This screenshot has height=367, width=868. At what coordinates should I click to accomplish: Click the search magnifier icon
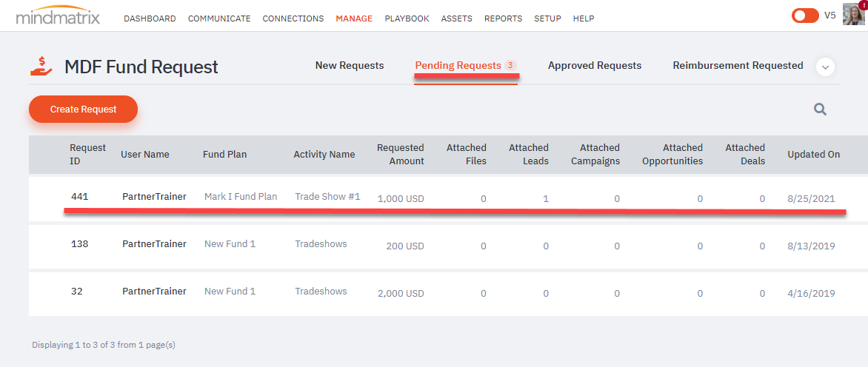[x=820, y=110]
